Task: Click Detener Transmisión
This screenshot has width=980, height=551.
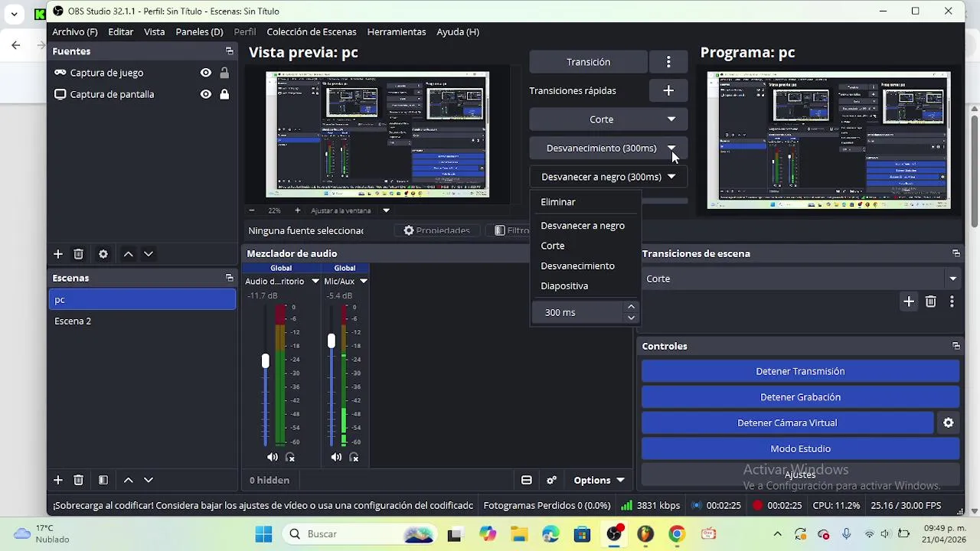Action: coord(800,371)
